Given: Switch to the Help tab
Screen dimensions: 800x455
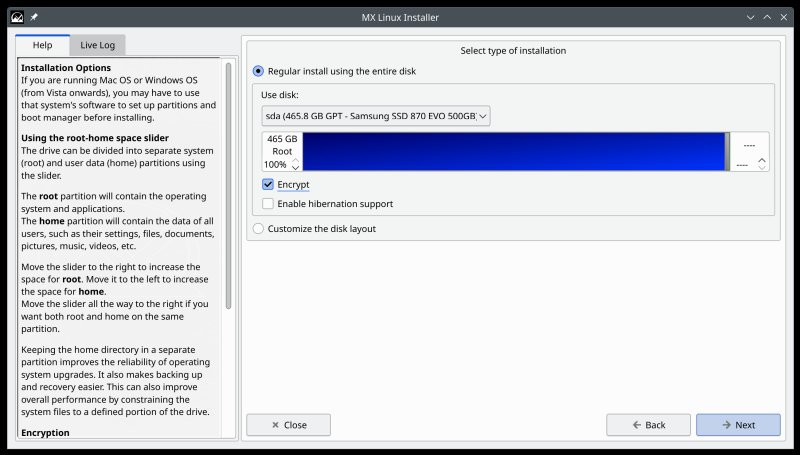Looking at the screenshot, I should pyautogui.click(x=42, y=45).
